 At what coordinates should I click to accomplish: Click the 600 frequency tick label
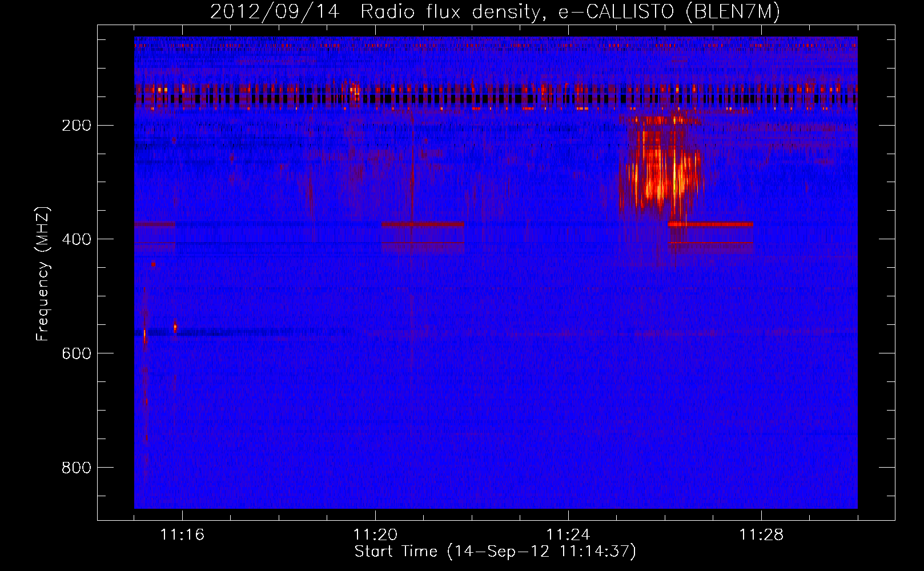77,353
